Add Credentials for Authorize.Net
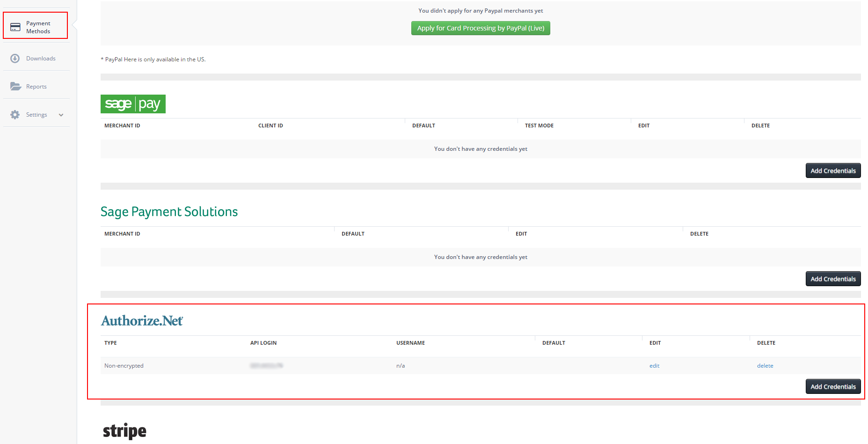 [x=833, y=386]
